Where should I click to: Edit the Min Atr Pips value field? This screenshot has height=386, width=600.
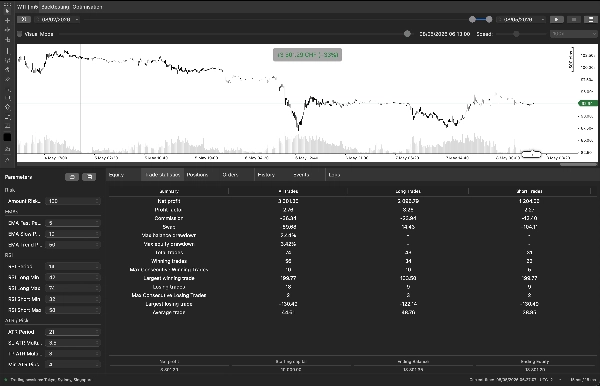click(73, 365)
